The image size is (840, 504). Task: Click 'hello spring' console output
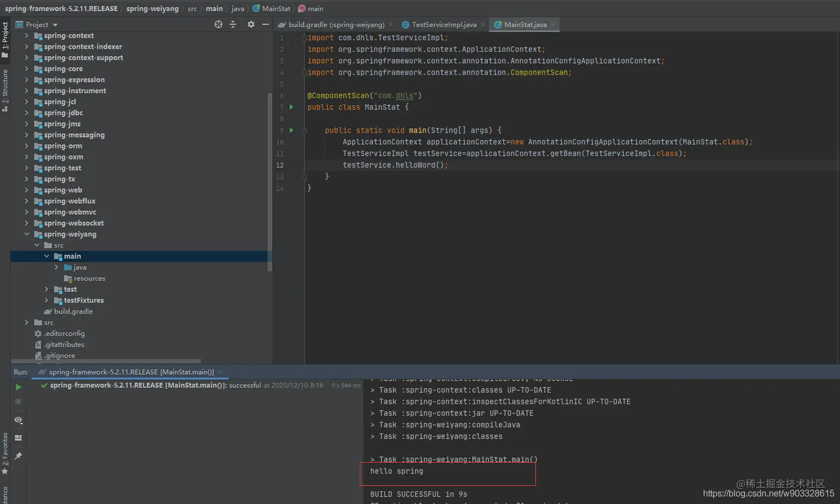click(397, 471)
